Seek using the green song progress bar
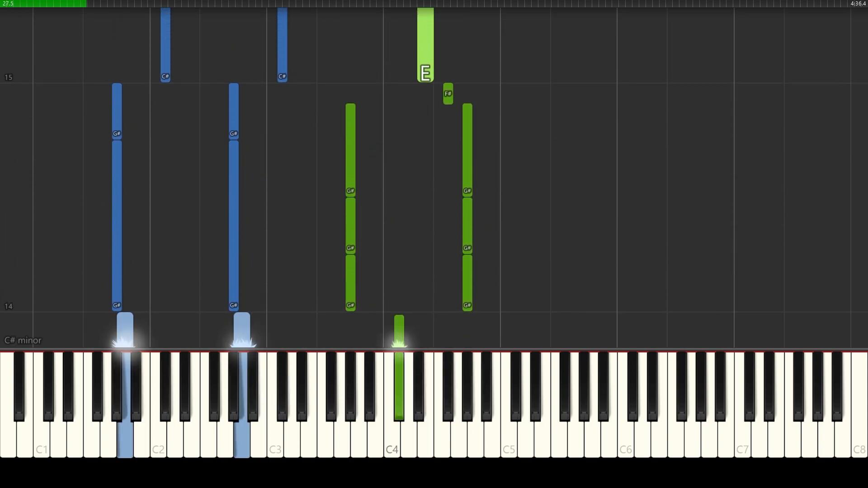The height and width of the screenshot is (488, 868). [43, 4]
